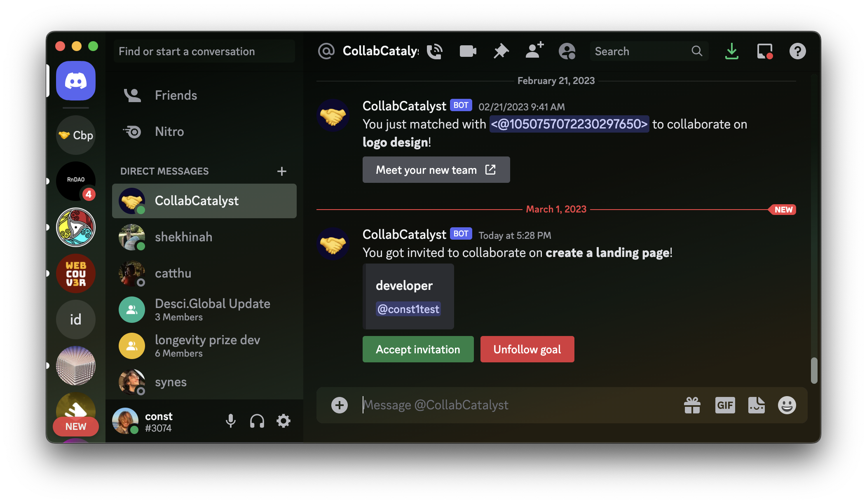Open the Cbp server
Image resolution: width=867 pixels, height=504 pixels.
click(76, 135)
